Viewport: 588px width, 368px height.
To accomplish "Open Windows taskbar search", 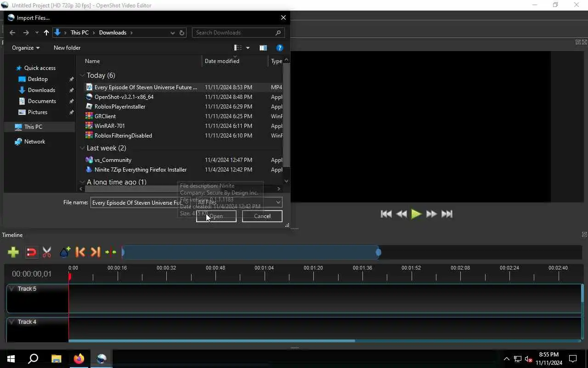I will click(33, 359).
